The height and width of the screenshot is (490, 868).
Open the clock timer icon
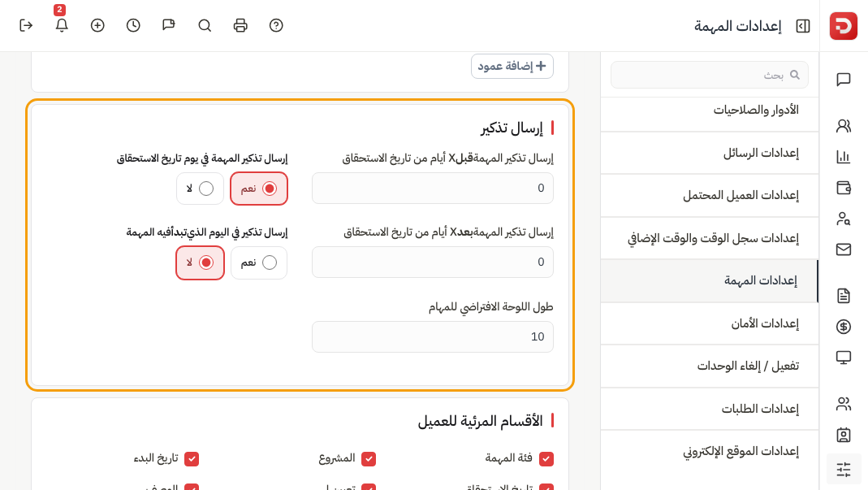coord(133,25)
